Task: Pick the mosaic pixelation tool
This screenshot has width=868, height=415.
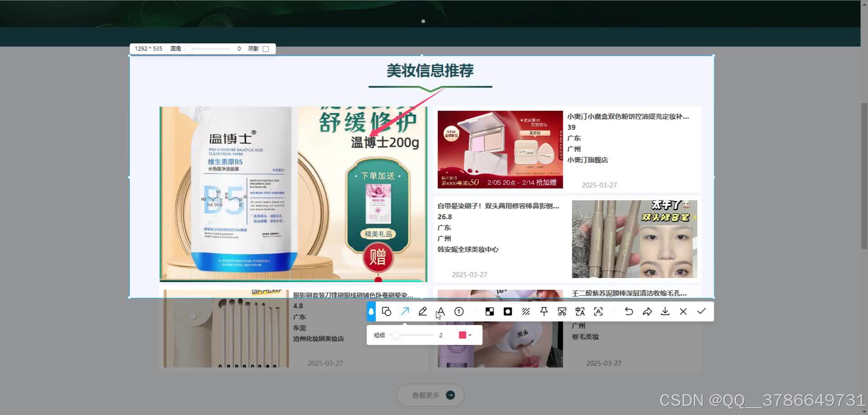Action: click(x=489, y=311)
